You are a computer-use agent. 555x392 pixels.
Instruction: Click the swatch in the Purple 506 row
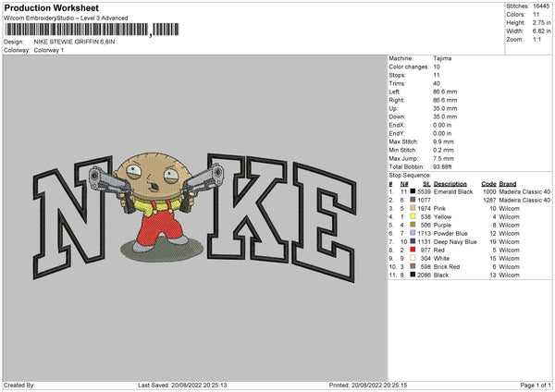[413, 225]
